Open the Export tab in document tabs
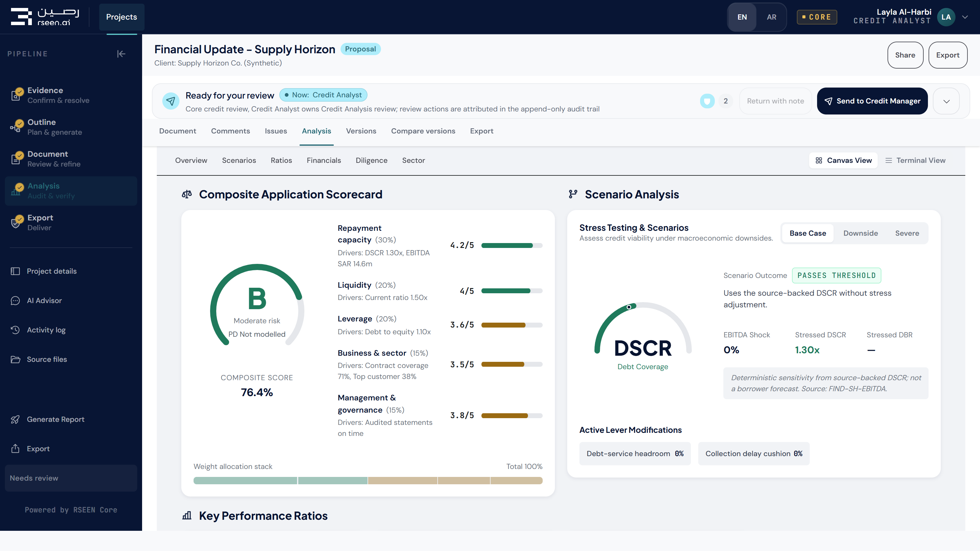The height and width of the screenshot is (551, 980). point(482,131)
